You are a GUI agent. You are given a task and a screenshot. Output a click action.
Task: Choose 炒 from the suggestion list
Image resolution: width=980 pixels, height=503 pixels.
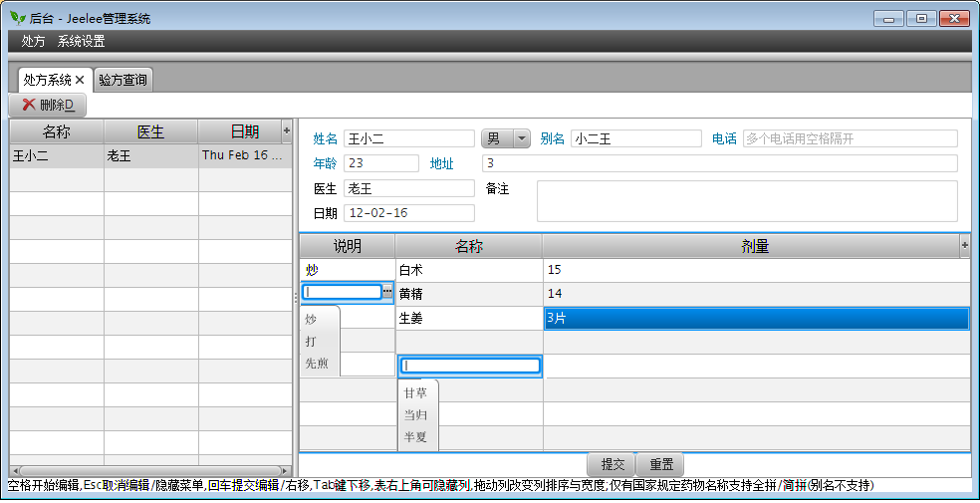tap(320, 320)
